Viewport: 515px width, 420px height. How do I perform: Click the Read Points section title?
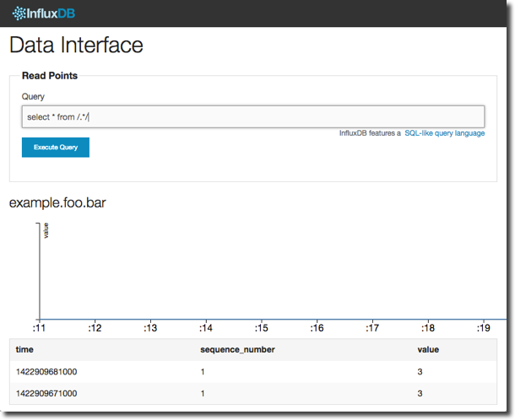tap(49, 76)
